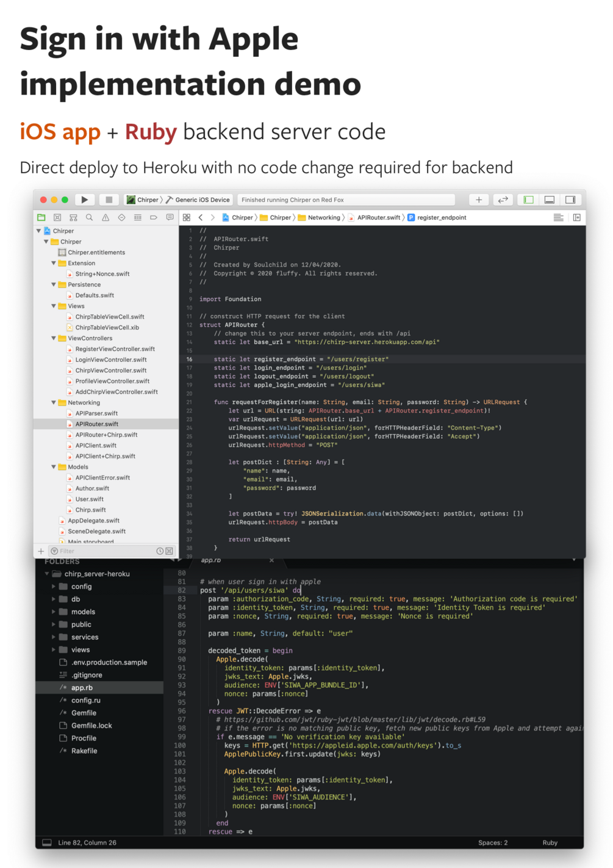Image resolution: width=613 pixels, height=868 pixels.
Task: Toggle the inspectors panel in Xcode
Action: (x=570, y=200)
